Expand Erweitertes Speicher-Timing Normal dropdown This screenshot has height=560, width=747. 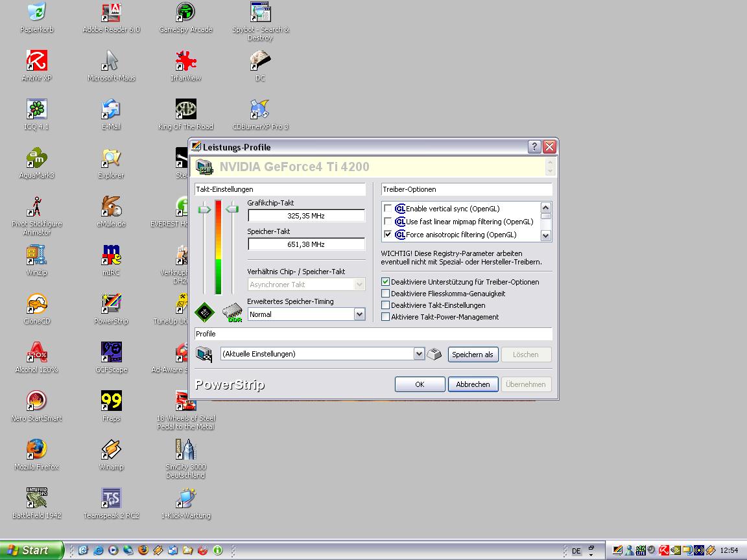click(360, 314)
